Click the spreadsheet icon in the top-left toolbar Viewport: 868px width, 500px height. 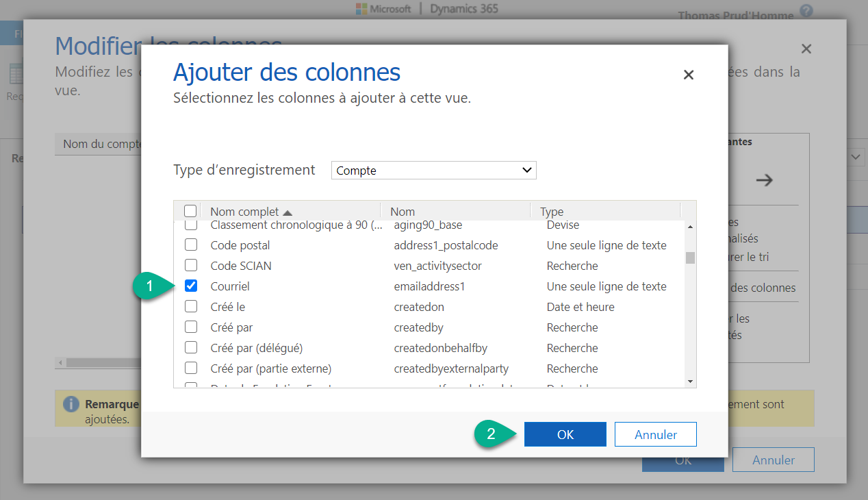[15, 75]
